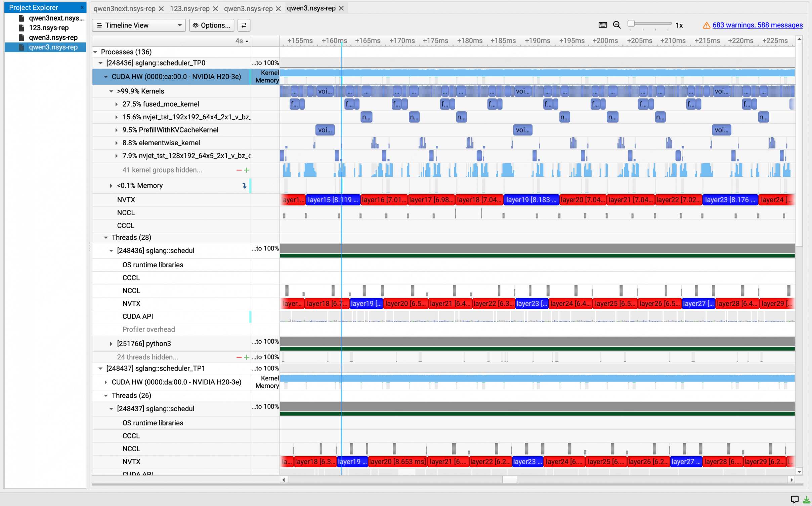The width and height of the screenshot is (812, 506).
Task: Click the zoom out magnifier icon
Action: (616, 25)
